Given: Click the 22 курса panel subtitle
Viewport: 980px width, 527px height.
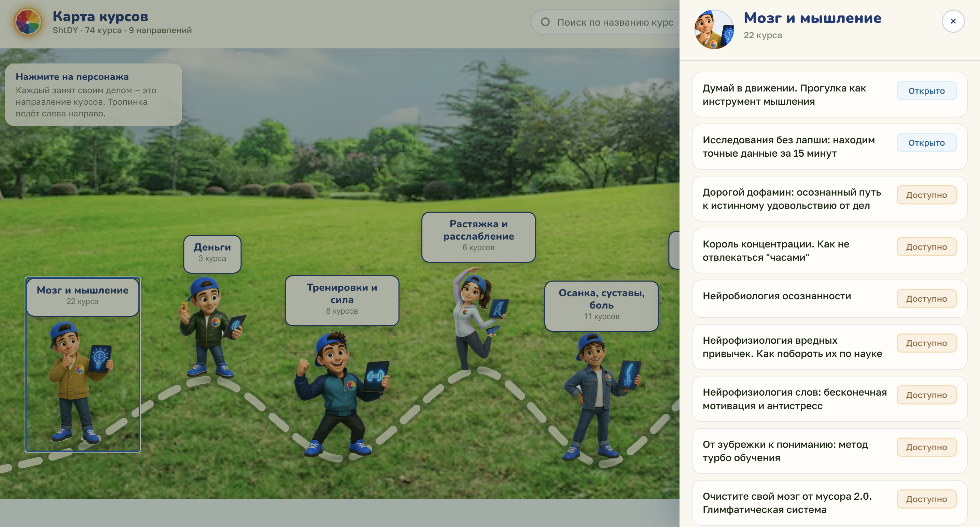Looking at the screenshot, I should pyautogui.click(x=762, y=35).
